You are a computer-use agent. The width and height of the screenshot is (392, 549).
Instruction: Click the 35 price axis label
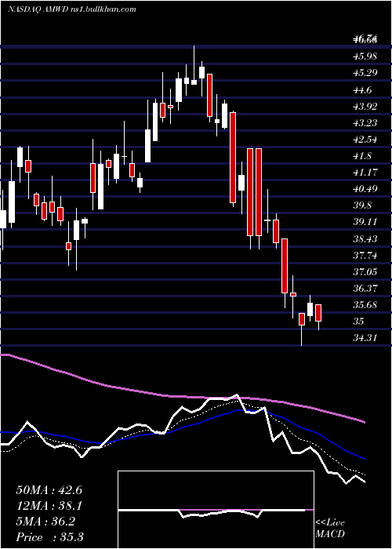359,321
